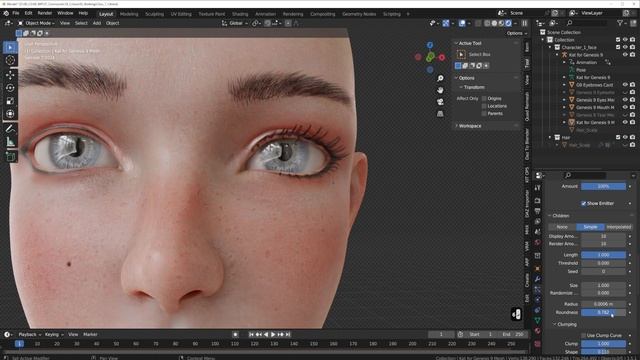Screen dimensions: 640x360
Task: Toggle perspective/orthographic grid icon
Action: tap(440, 113)
